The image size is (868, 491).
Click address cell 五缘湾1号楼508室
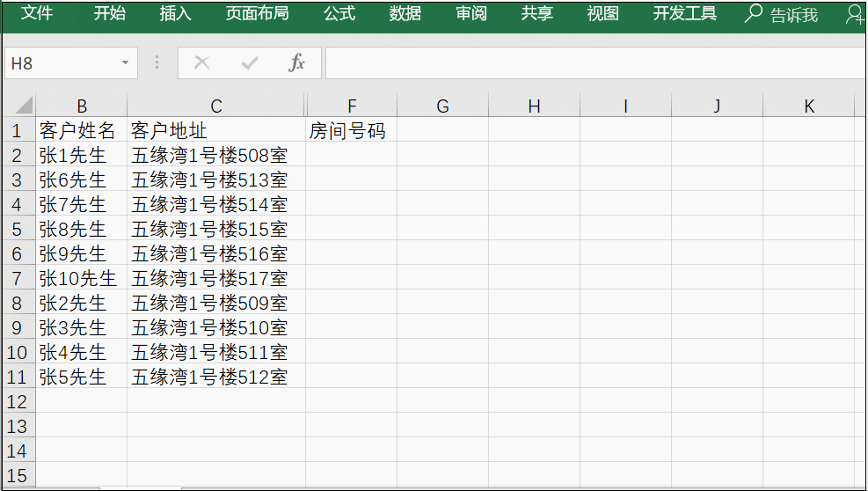215,155
